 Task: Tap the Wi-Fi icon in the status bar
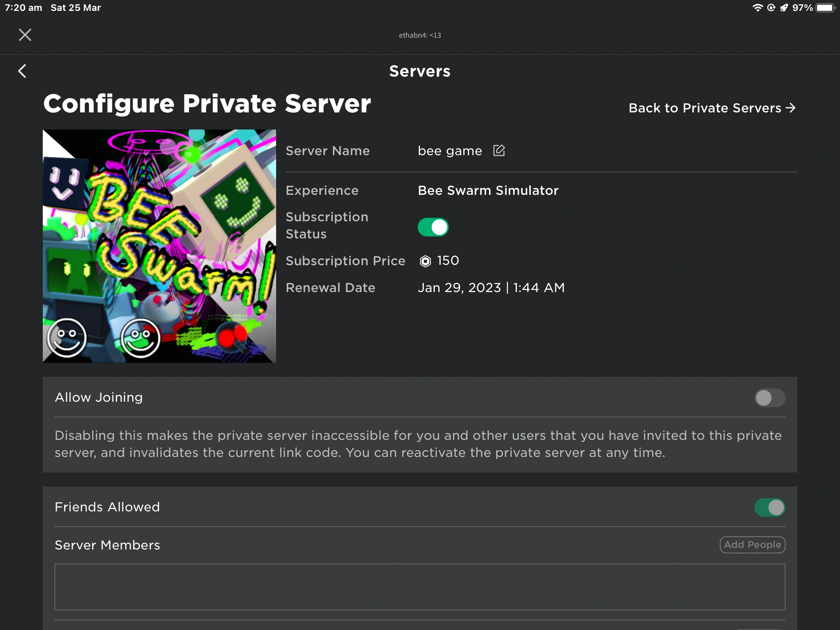coord(757,7)
